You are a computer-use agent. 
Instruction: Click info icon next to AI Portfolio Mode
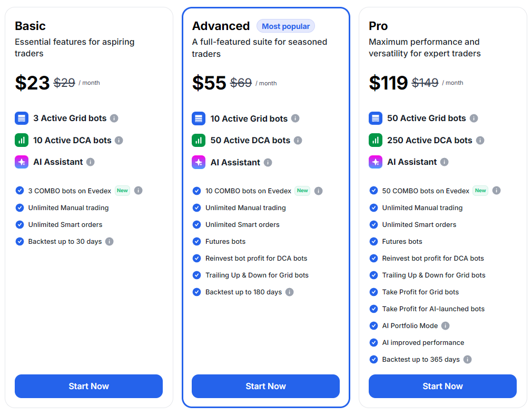(x=446, y=326)
